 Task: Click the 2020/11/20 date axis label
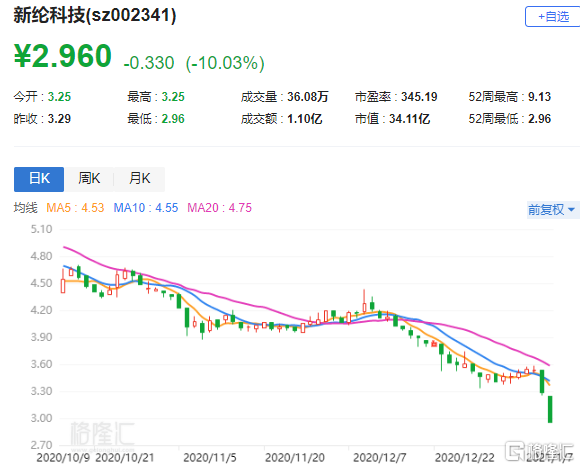[295, 458]
